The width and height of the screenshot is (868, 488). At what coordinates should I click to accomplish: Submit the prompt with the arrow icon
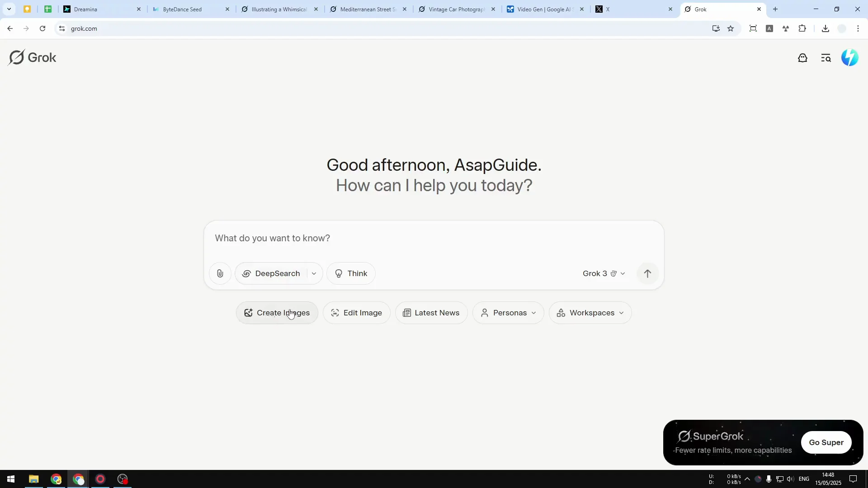[647, 273]
